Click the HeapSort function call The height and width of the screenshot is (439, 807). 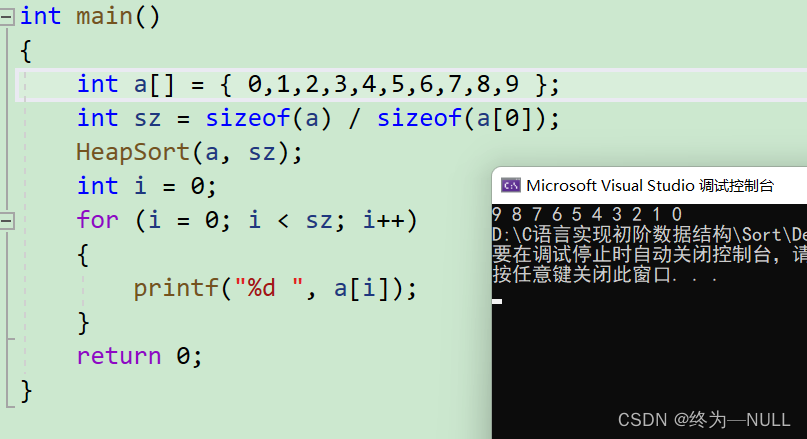pyautogui.click(x=189, y=152)
